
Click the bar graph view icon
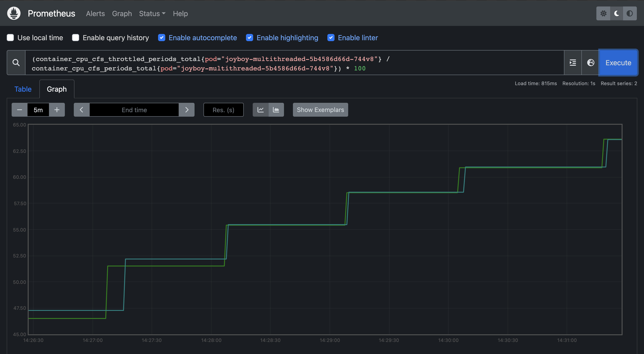(x=275, y=110)
